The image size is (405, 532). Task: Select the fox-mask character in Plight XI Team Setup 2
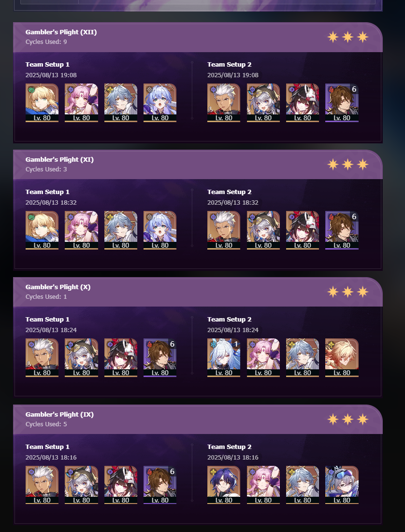(303, 230)
